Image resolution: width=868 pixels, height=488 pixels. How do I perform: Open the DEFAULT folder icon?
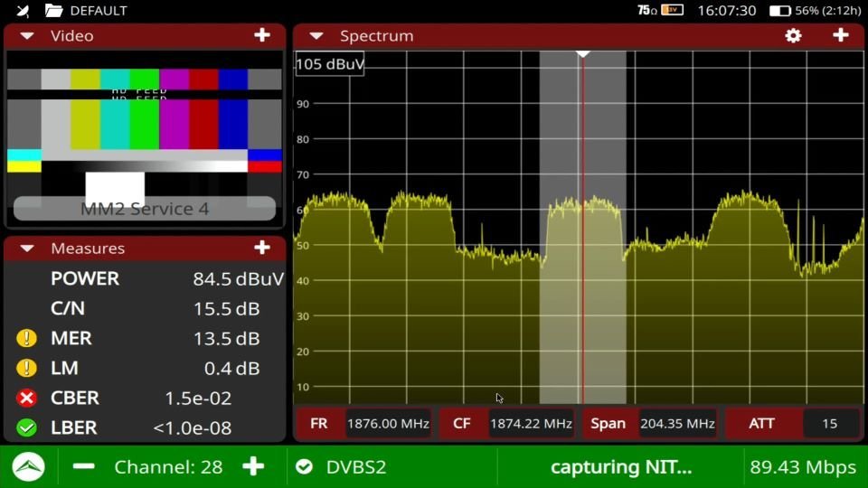click(x=54, y=11)
